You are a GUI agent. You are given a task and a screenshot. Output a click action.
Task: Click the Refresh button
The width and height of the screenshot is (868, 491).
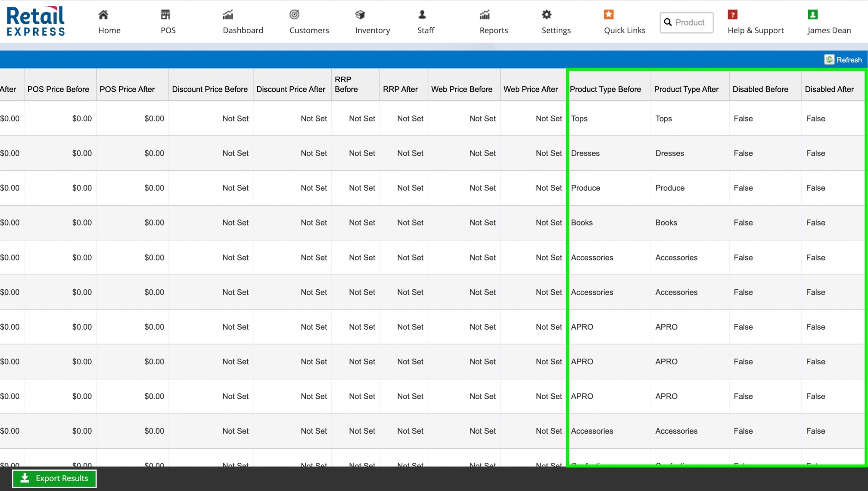pos(843,60)
